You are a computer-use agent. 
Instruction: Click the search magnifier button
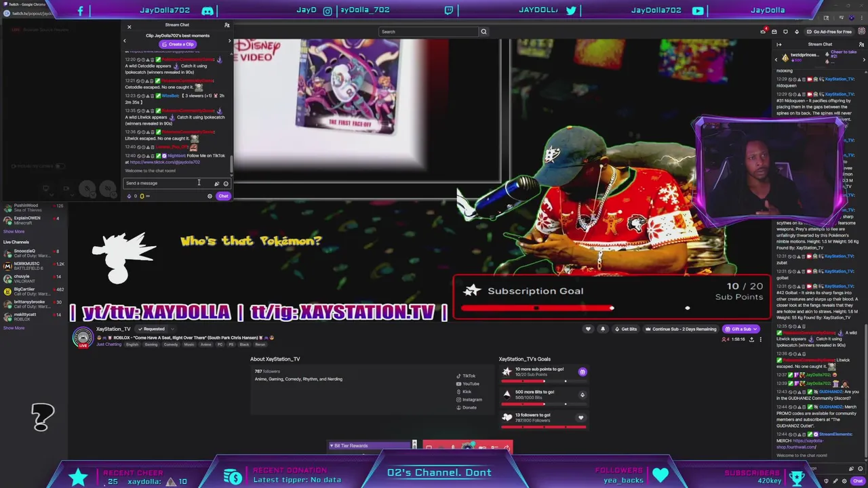[484, 32]
